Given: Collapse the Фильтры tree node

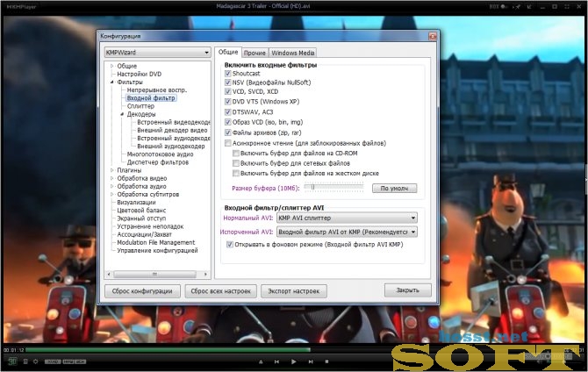Looking at the screenshot, I should point(111,82).
